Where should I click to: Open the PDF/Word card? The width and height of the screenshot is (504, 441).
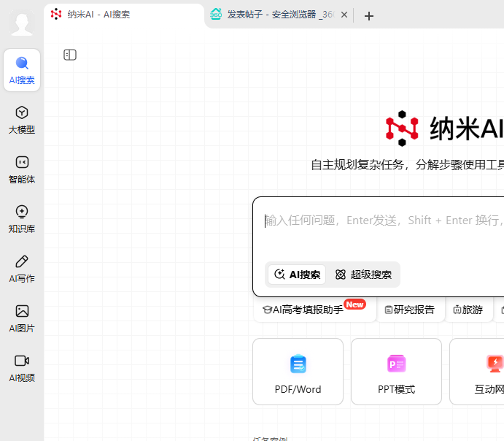pos(298,372)
